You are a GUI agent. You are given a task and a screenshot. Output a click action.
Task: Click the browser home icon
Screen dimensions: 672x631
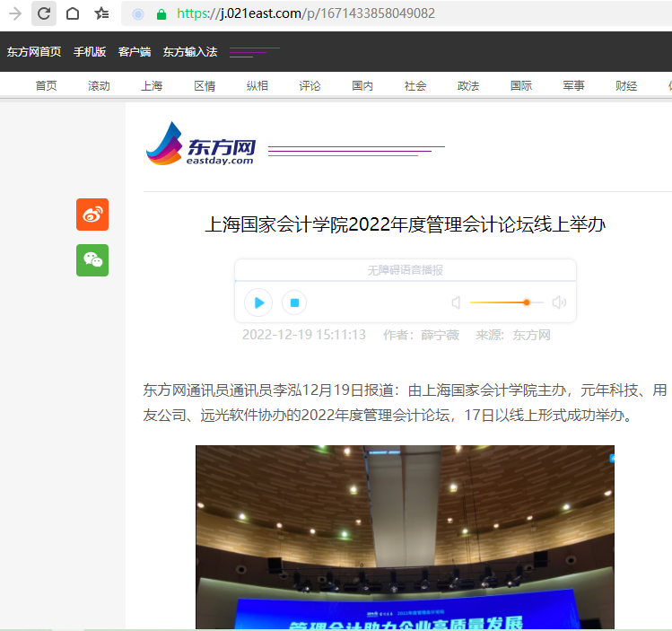[x=73, y=13]
